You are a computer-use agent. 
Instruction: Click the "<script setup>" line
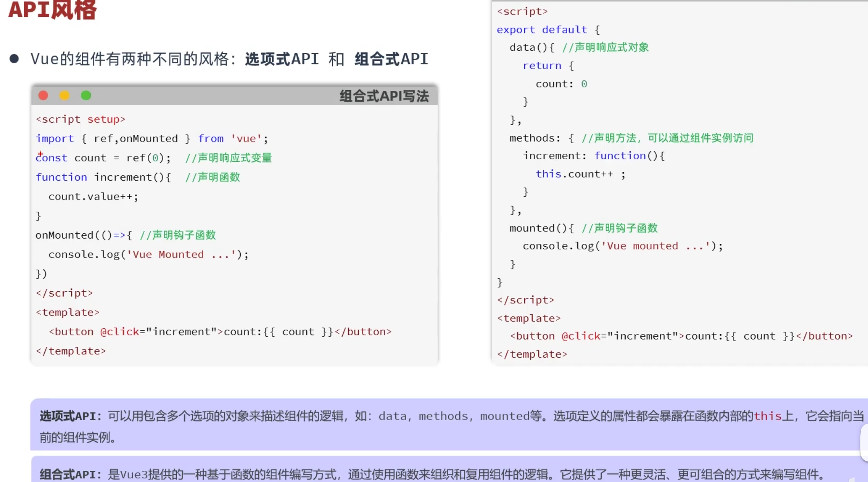81,119
